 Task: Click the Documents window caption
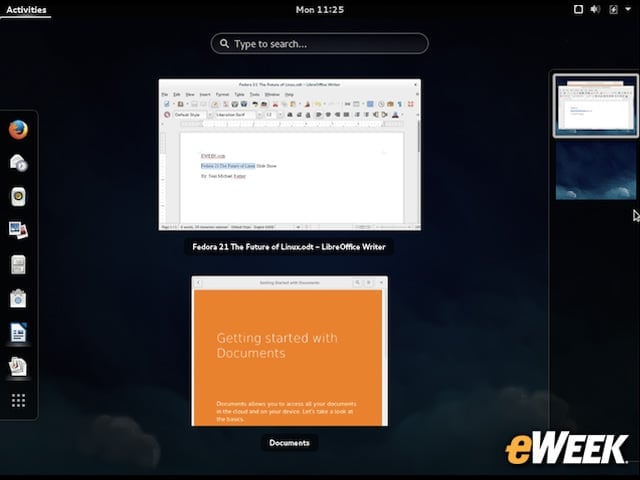(289, 443)
